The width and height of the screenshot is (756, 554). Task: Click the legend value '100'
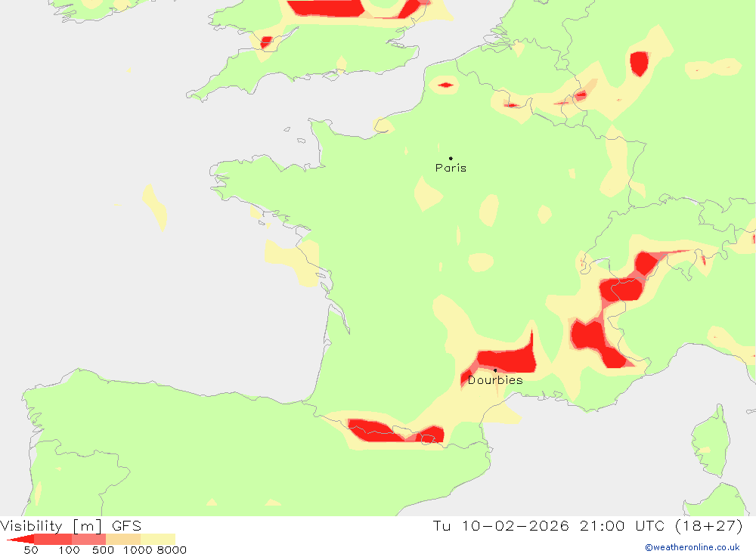69,550
